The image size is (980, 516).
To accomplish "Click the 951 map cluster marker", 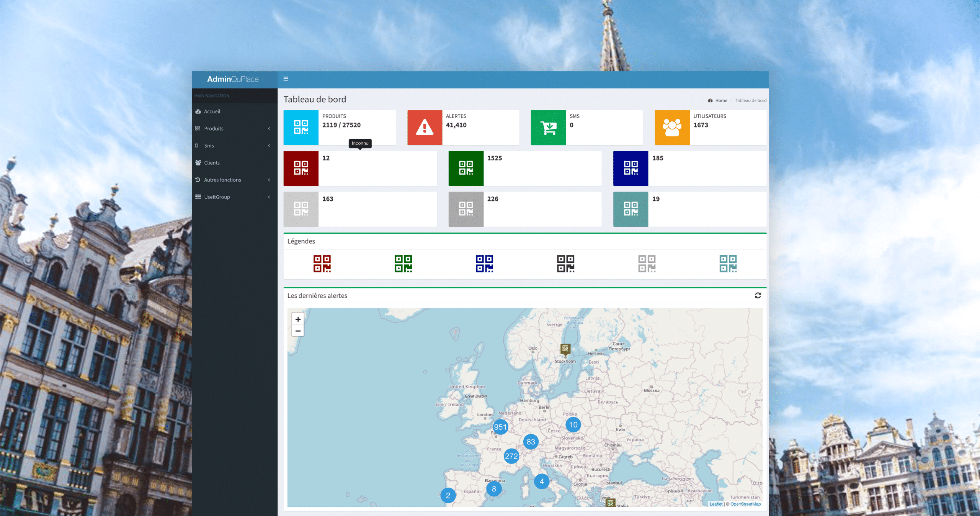I will (x=500, y=427).
